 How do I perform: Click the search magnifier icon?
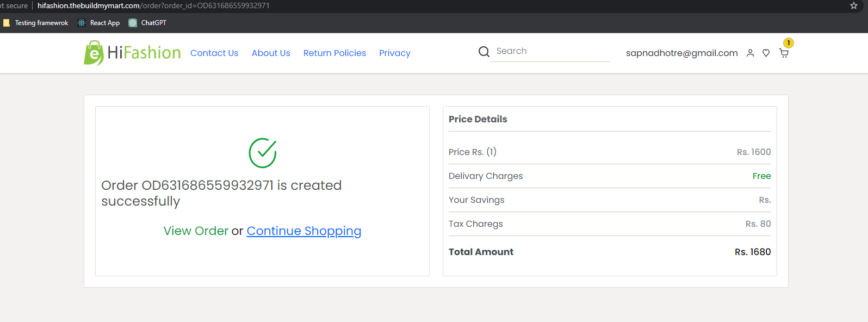point(484,52)
